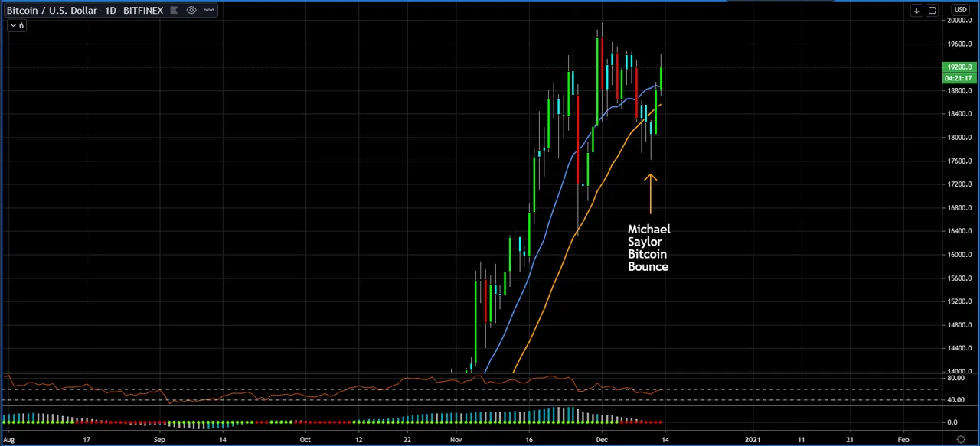This screenshot has height=446, width=980.
Task: Click the 2021 label on time axis
Action: click(753, 440)
